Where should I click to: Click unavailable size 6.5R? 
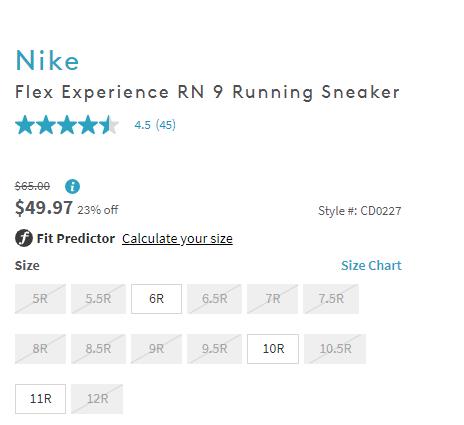coord(214,299)
